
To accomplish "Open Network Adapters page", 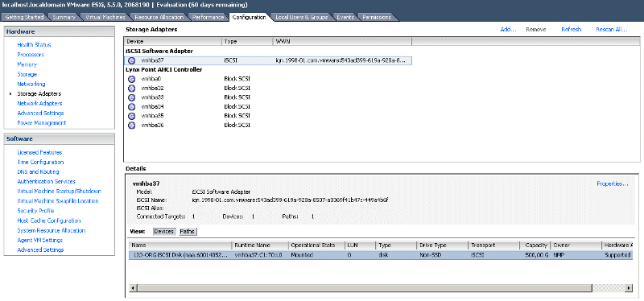I will click(39, 104).
